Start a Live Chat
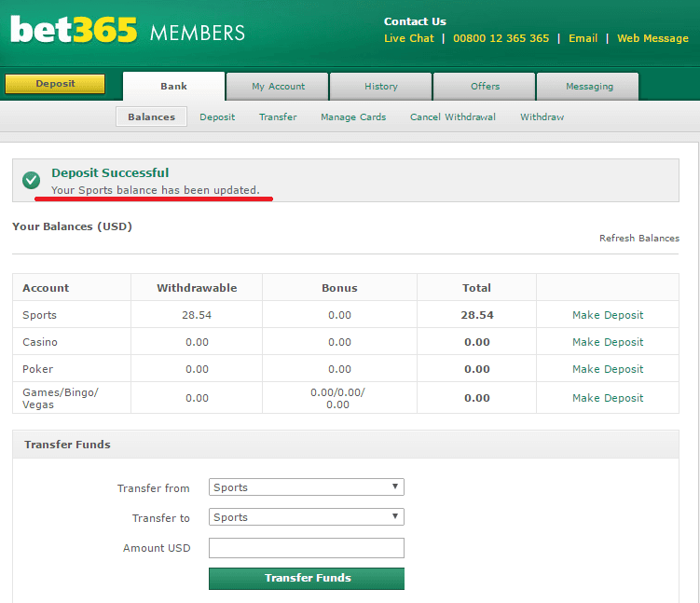 coord(409,38)
